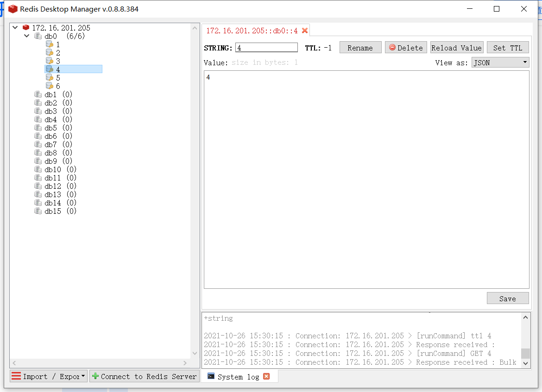Click the tree panel scroll right arrow
Image resolution: width=542 pixels, height=392 pixels.
click(185, 363)
